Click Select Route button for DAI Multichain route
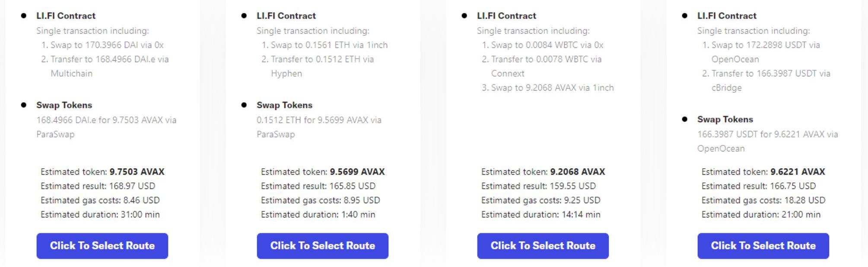This screenshot has width=868, height=267. click(102, 246)
